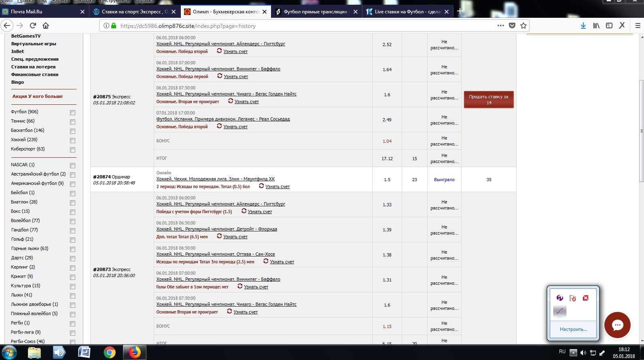Open Виртуальные игры link
This screenshot has width=644, height=360.
(x=34, y=44)
